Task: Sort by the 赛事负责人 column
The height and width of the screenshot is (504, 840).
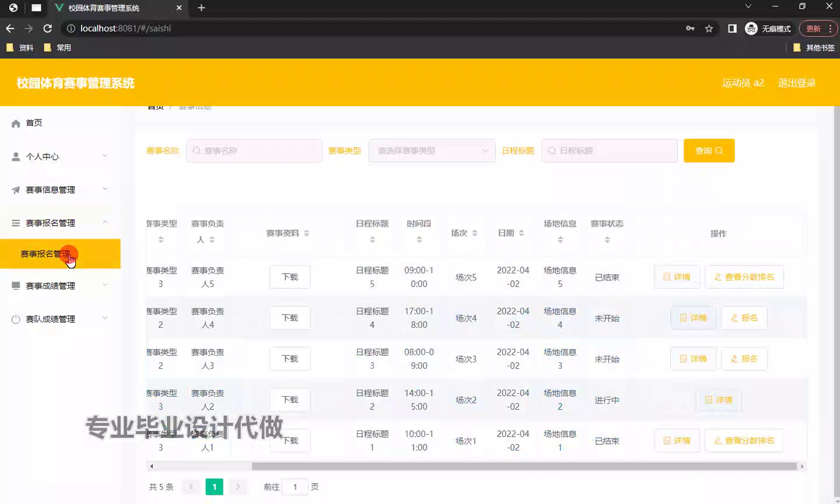Action: pyautogui.click(x=212, y=239)
